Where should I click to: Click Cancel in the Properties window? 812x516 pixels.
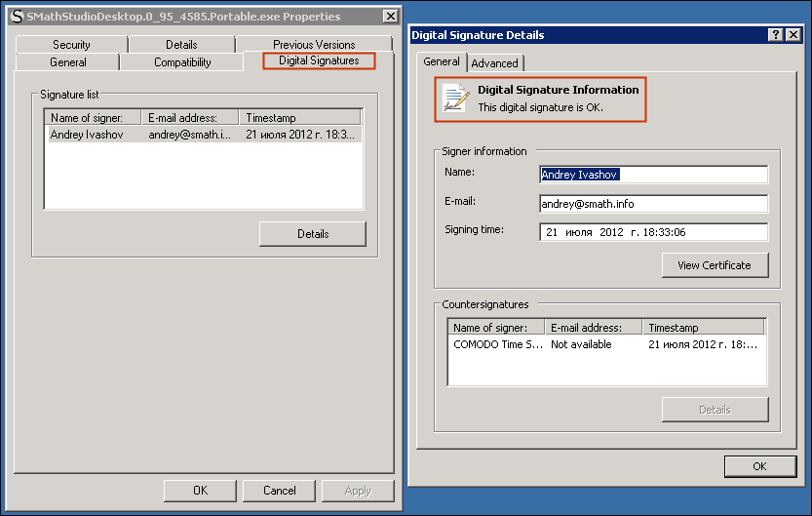tap(280, 491)
